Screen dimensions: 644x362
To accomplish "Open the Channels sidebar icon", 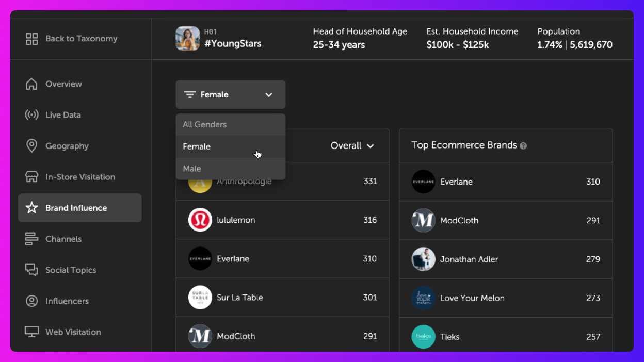I will (x=32, y=239).
